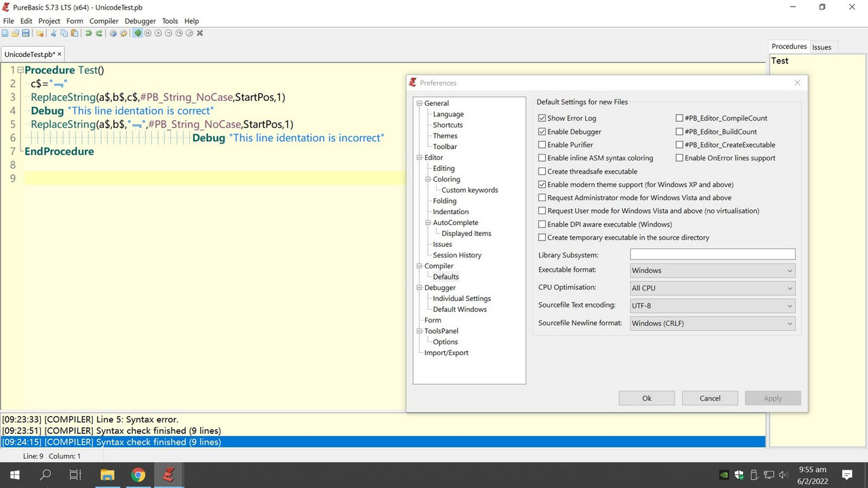The image size is (868, 488).
Task: Toggle the debugger bug icon in toolbar
Action: [x=138, y=33]
